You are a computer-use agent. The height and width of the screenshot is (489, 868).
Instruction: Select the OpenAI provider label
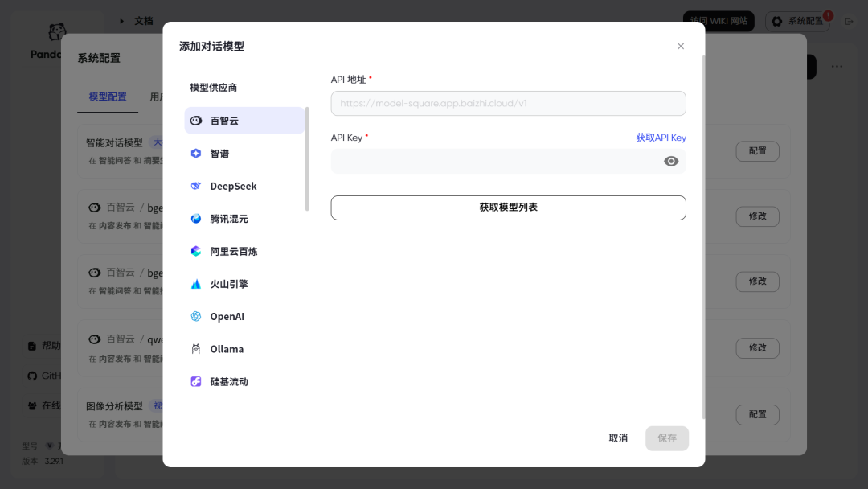227,316
